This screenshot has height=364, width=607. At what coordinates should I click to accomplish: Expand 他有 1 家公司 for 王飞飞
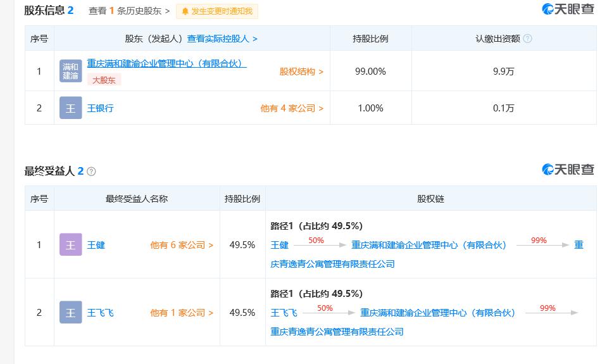click(x=182, y=313)
